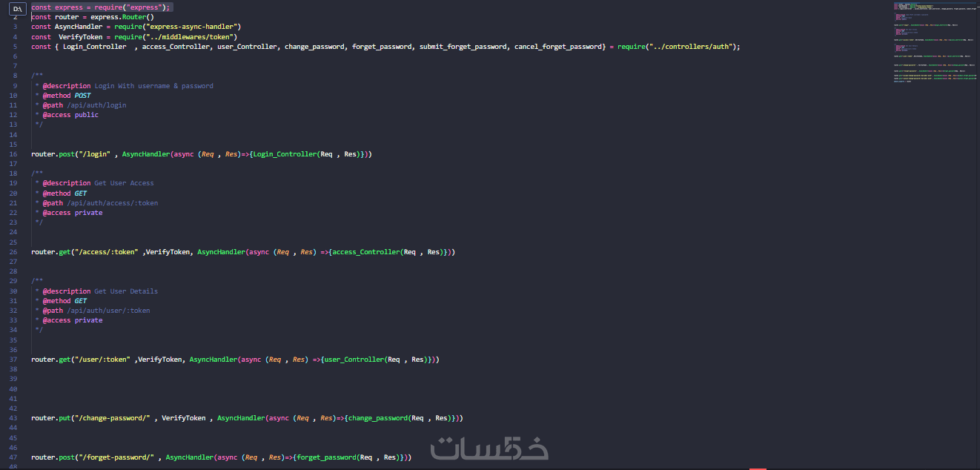Click the "express-async-handler" string
The height and width of the screenshot is (470, 980).
pos(193,27)
